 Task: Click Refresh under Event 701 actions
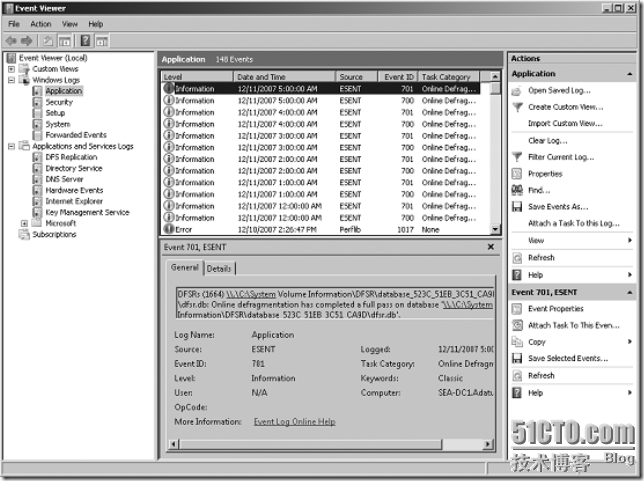541,375
